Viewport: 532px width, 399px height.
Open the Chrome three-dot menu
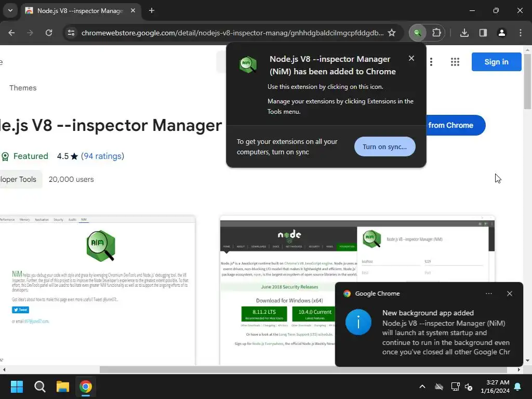(521, 33)
